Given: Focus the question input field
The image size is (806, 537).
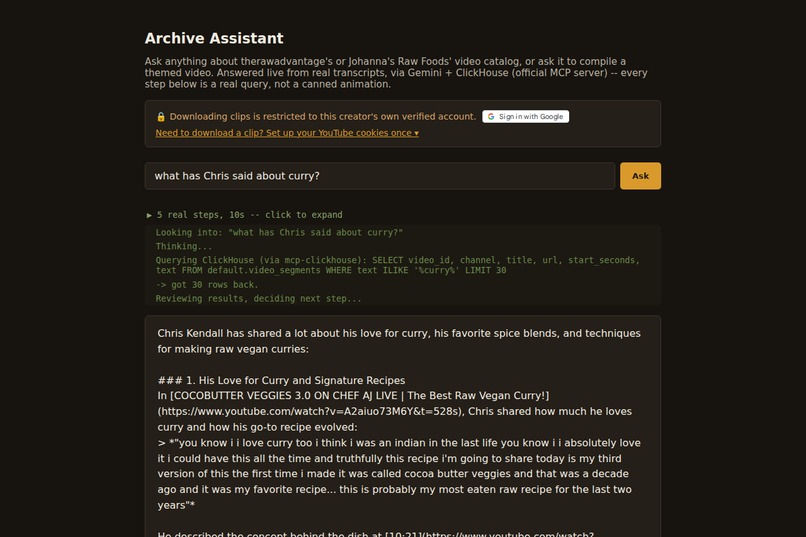Looking at the screenshot, I should point(380,176).
